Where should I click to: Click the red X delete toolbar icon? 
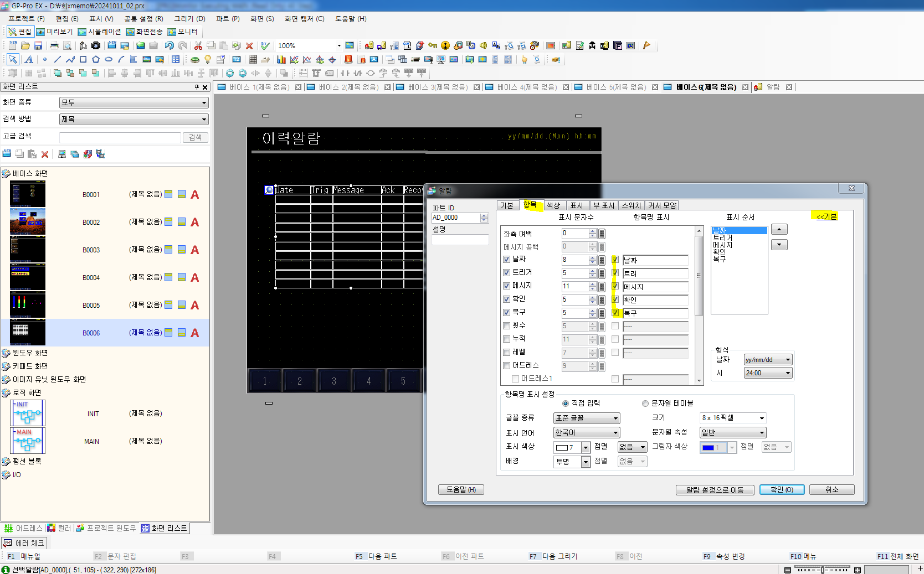tap(249, 46)
